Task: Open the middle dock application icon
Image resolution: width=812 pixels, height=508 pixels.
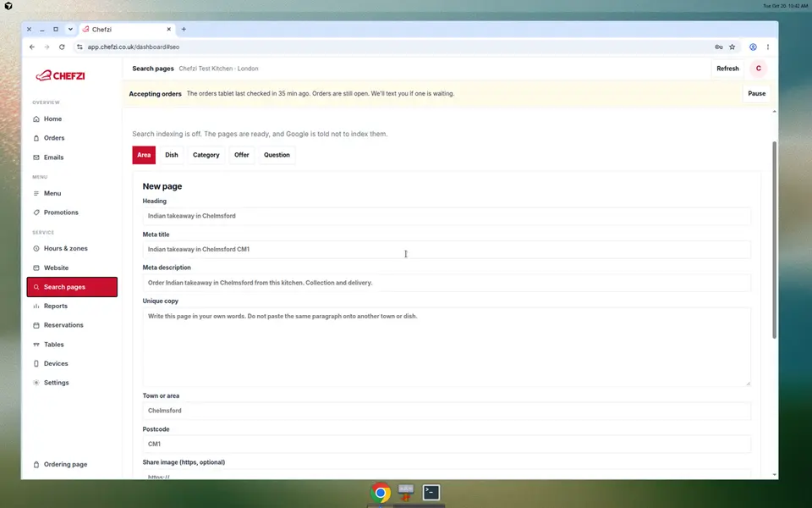Action: pyautogui.click(x=405, y=492)
